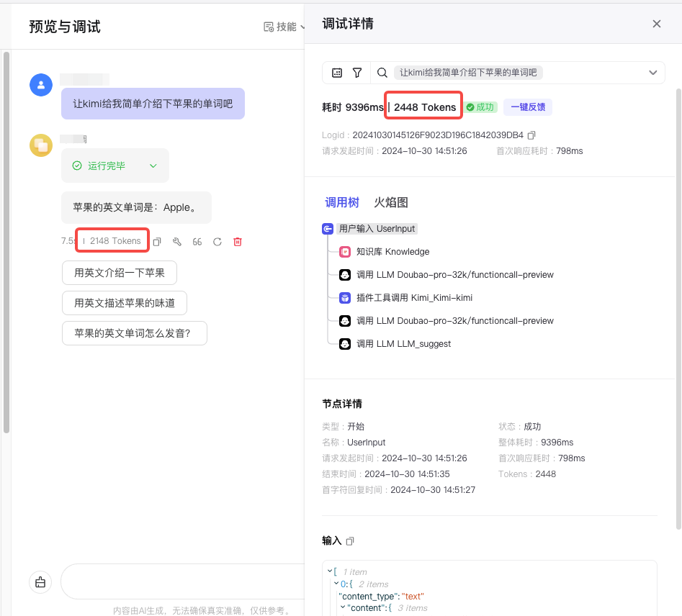Regenerate the reply with refresh icon

(217, 242)
